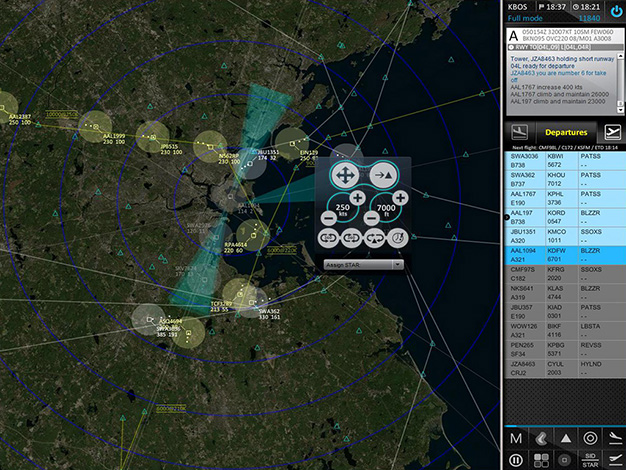This screenshot has height=470, width=626.
Task: Pause the simulation
Action: click(x=515, y=460)
